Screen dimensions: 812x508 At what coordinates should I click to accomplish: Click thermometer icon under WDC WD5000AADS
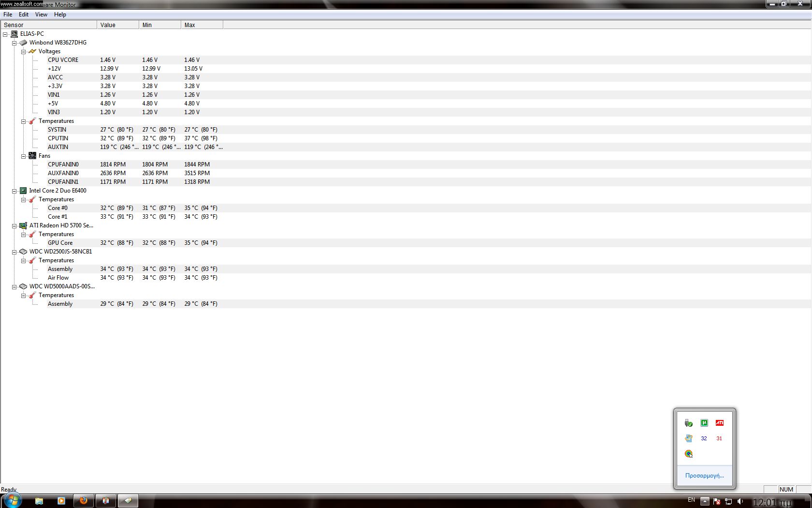pos(32,295)
